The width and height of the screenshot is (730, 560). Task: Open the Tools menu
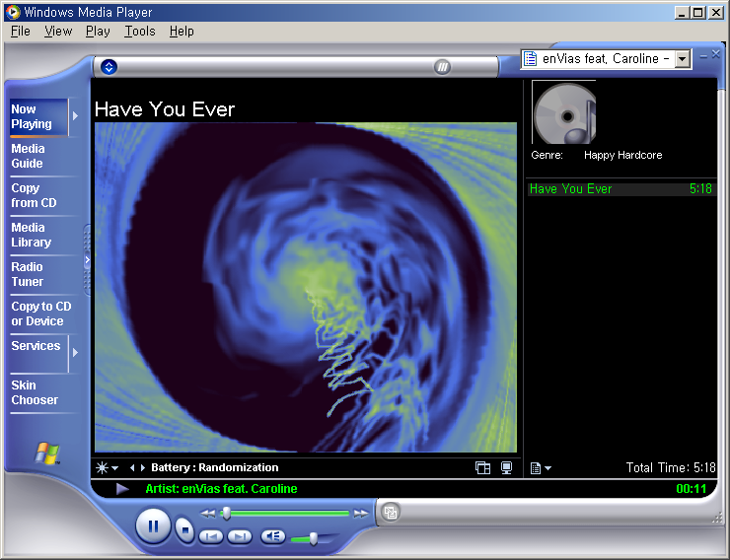(140, 32)
